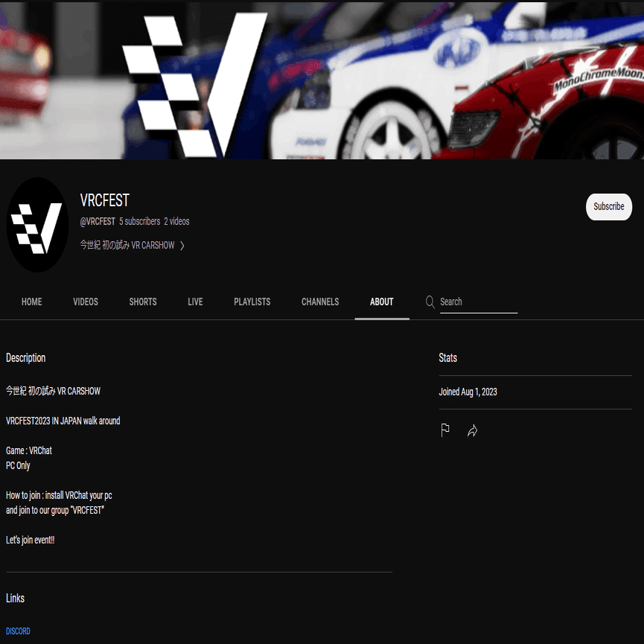Click the VRCFEST channel title

105,200
